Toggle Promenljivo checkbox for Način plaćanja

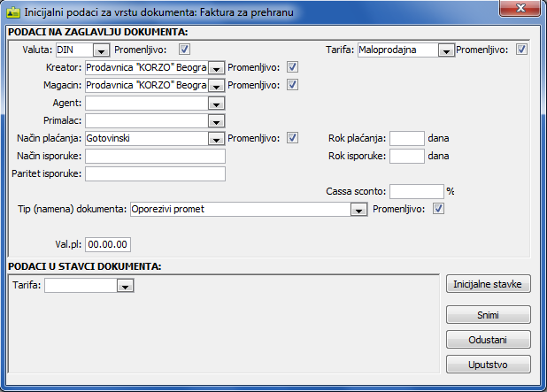293,138
